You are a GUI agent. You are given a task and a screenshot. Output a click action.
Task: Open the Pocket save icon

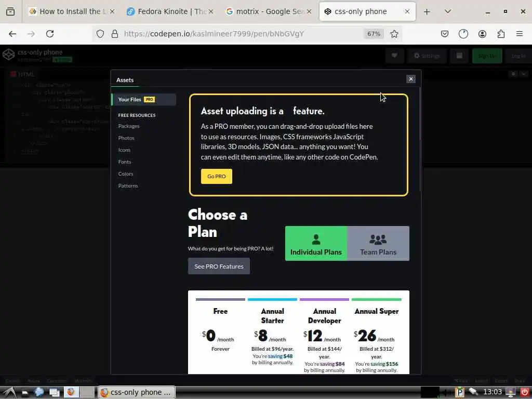[445, 34]
